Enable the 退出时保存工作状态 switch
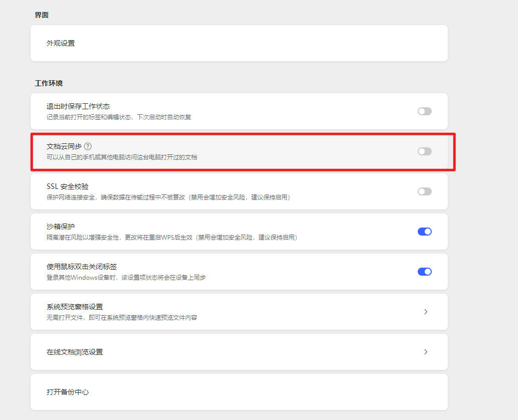This screenshot has height=420, width=518. coord(424,111)
